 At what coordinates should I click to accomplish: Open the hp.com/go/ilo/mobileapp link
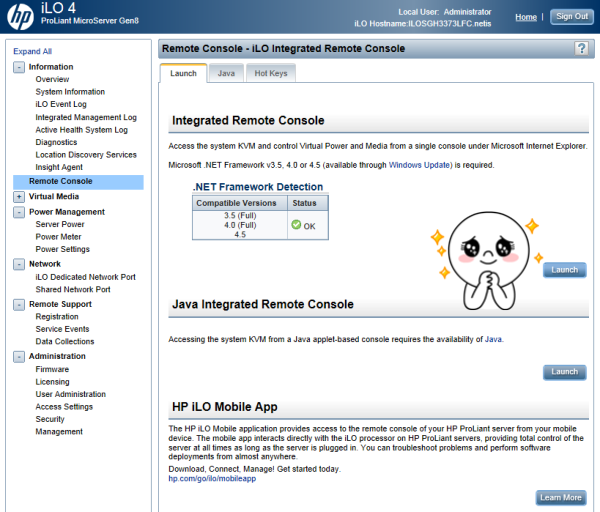pyautogui.click(x=212, y=479)
